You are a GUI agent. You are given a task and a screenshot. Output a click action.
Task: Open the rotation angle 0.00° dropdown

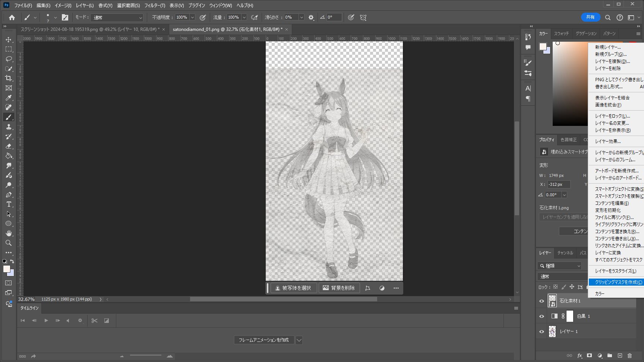pos(564,195)
